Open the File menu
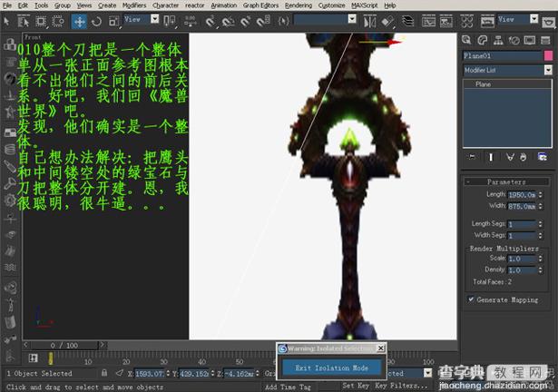558x392 pixels. [7, 5]
